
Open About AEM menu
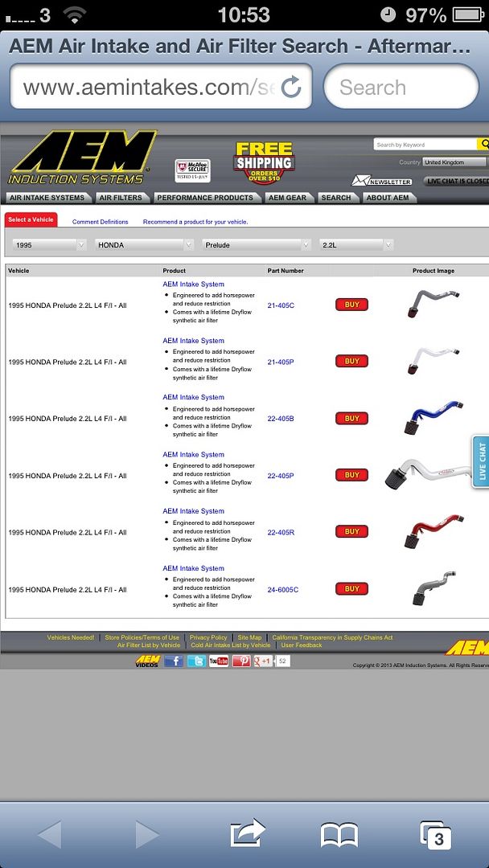click(388, 198)
